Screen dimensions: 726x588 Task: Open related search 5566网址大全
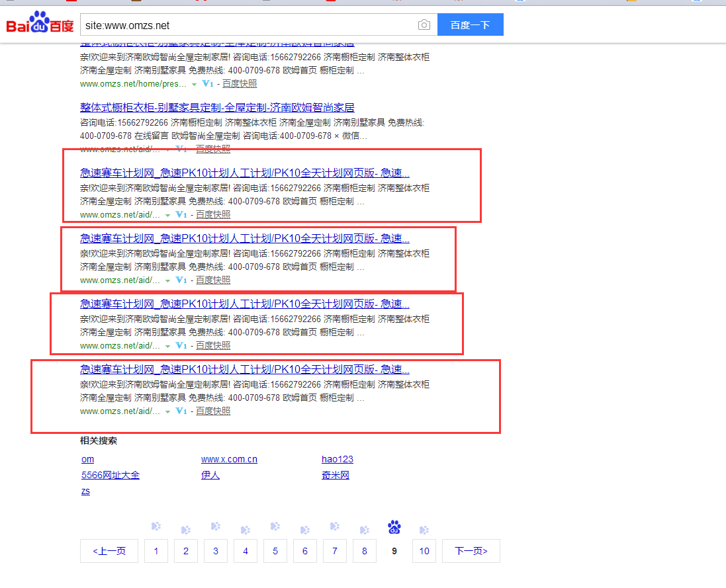(x=111, y=475)
